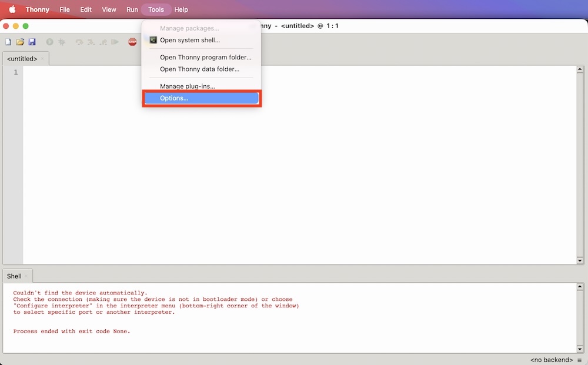588x365 pixels.
Task: Switch to the untitled editor tab
Action: click(x=22, y=59)
